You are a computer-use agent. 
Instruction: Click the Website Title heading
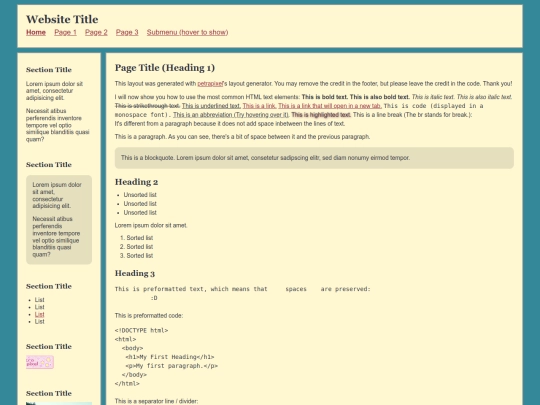pyautogui.click(x=62, y=19)
